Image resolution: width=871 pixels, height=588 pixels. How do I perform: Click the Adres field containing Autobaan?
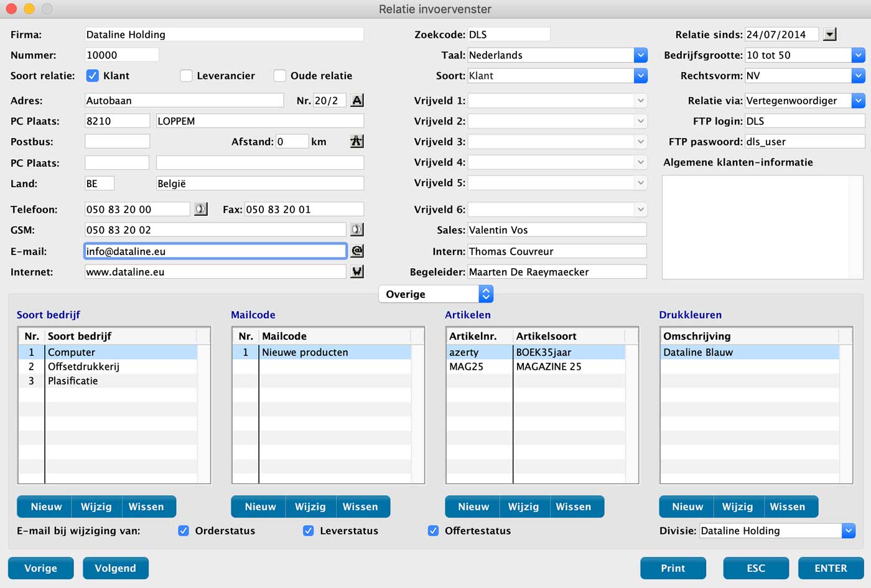pyautogui.click(x=184, y=100)
